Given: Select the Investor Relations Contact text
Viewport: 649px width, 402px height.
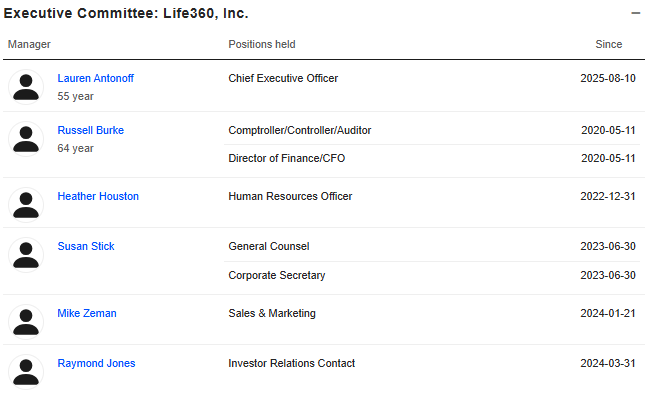Looking at the screenshot, I should click(291, 363).
